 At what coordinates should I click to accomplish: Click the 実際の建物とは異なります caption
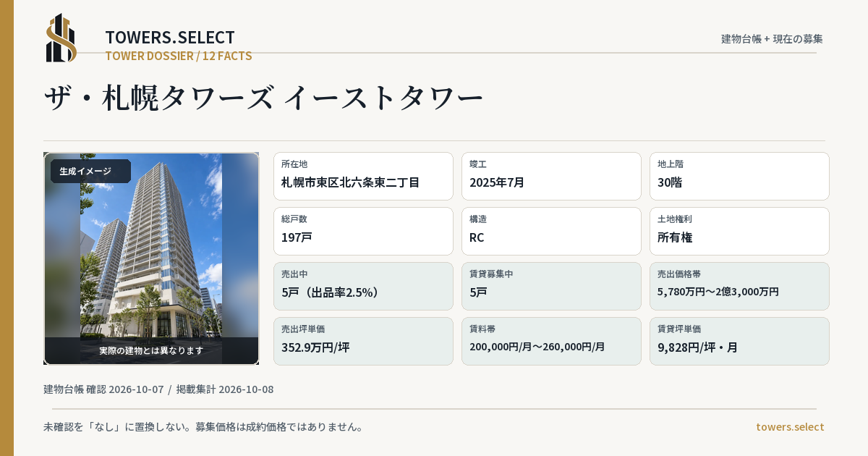coord(151,350)
